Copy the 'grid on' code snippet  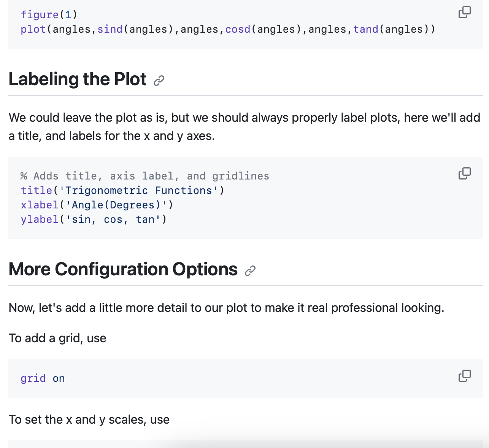464,376
